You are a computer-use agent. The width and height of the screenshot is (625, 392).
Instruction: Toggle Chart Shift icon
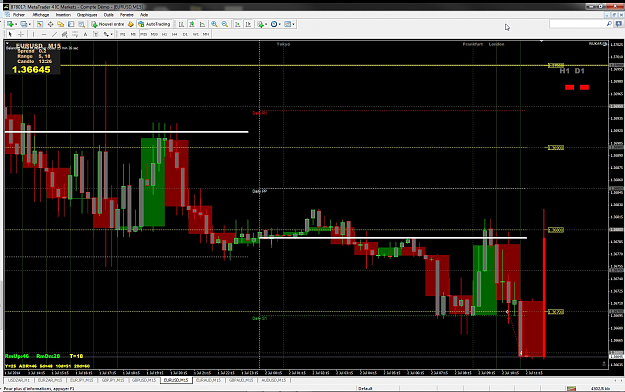(248, 24)
